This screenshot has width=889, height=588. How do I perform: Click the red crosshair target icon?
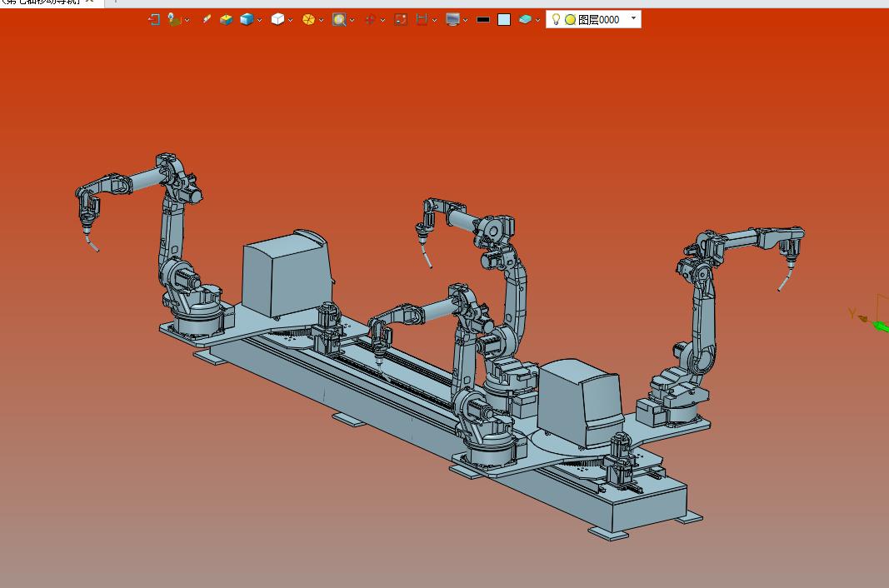point(370,20)
